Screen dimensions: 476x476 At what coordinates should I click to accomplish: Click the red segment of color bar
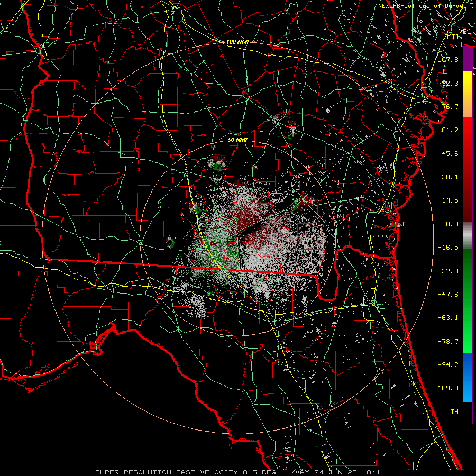click(x=467, y=169)
